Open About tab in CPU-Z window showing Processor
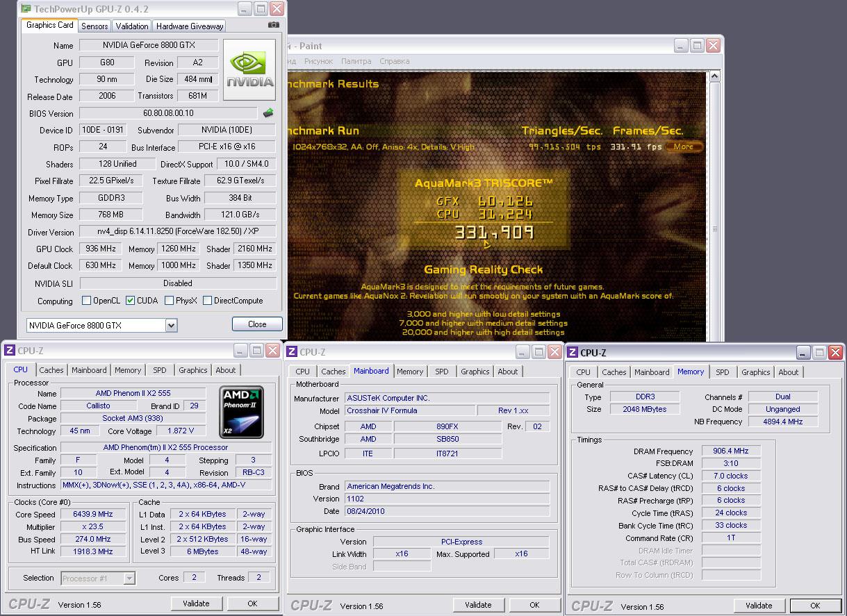847x616 pixels. pos(226,370)
